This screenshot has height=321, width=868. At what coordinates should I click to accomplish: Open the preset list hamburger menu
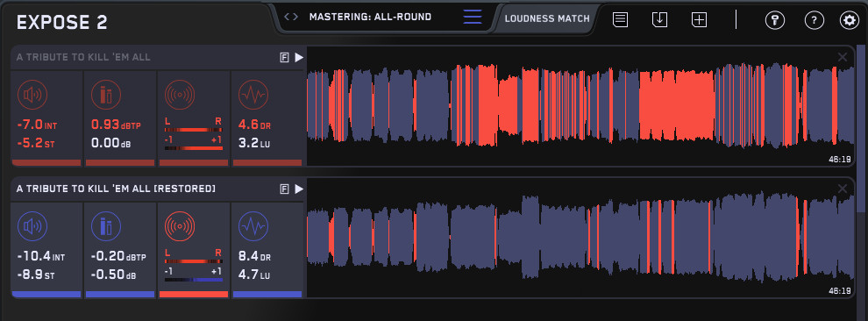pyautogui.click(x=473, y=17)
